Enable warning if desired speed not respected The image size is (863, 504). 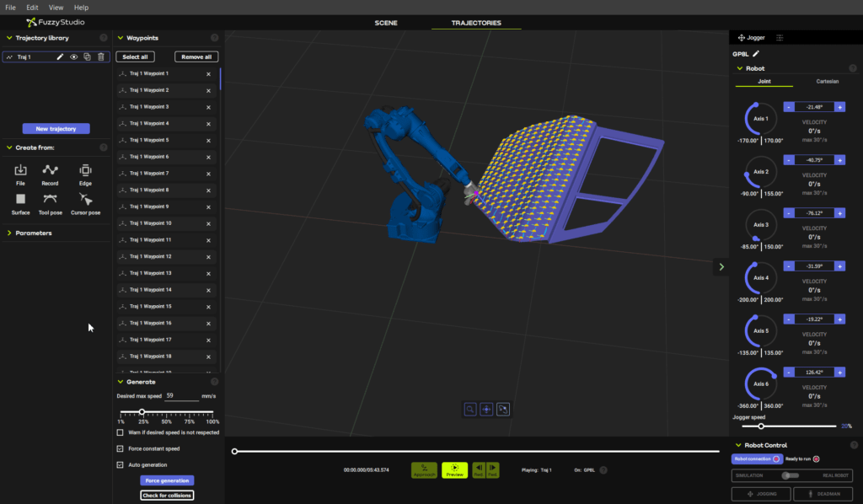coord(119,432)
